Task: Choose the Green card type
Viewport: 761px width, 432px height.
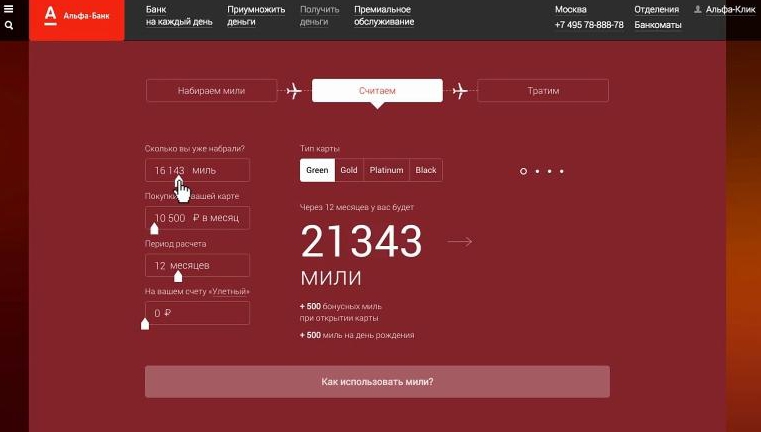Action: 317,170
